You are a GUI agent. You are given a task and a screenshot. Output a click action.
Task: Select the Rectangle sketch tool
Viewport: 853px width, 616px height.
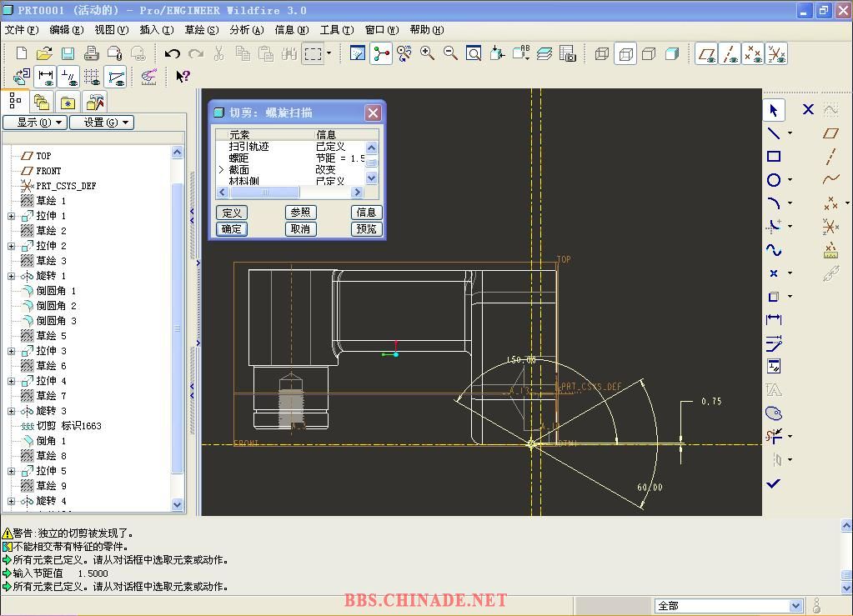click(x=773, y=157)
